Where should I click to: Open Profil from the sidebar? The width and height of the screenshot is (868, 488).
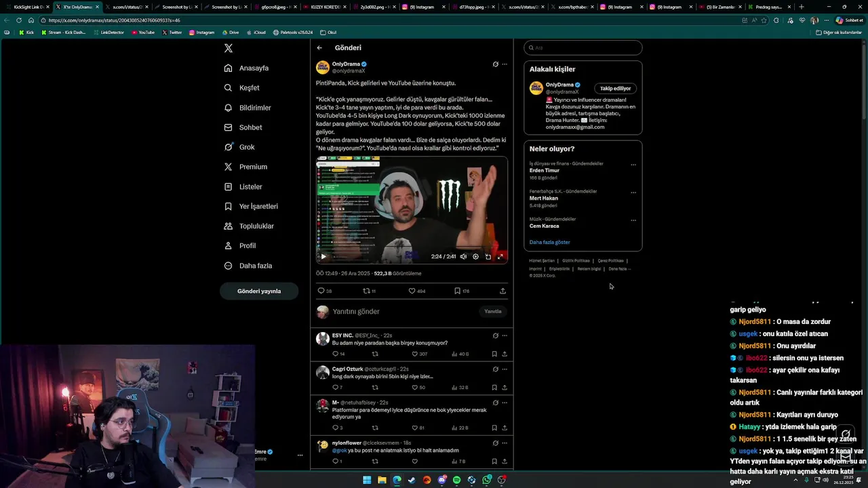point(240,245)
